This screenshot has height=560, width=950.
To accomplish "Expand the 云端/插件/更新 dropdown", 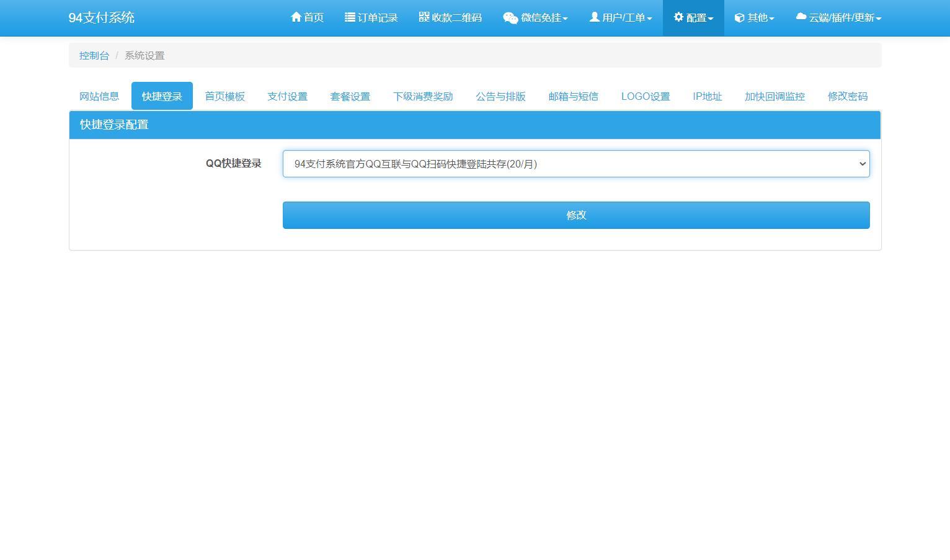I will [x=838, y=17].
